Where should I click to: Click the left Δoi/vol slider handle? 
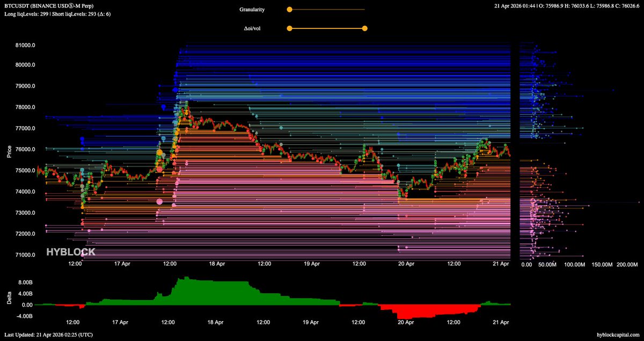click(x=289, y=28)
